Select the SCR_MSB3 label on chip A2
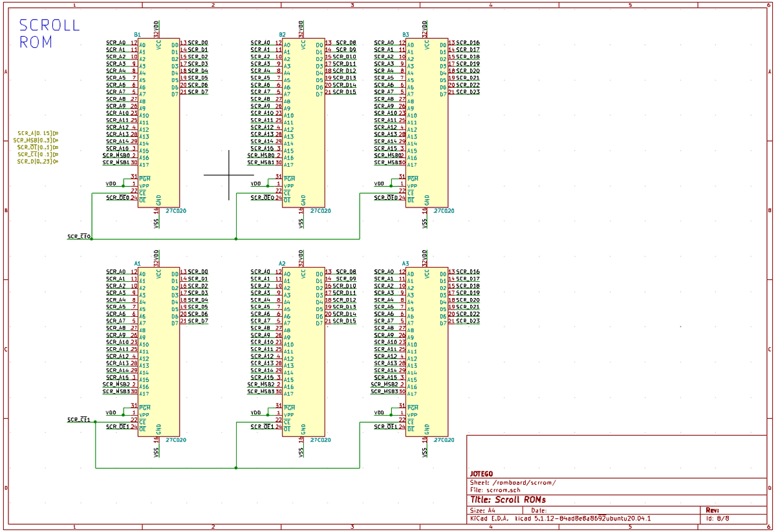The height and width of the screenshot is (532, 776). (262, 392)
